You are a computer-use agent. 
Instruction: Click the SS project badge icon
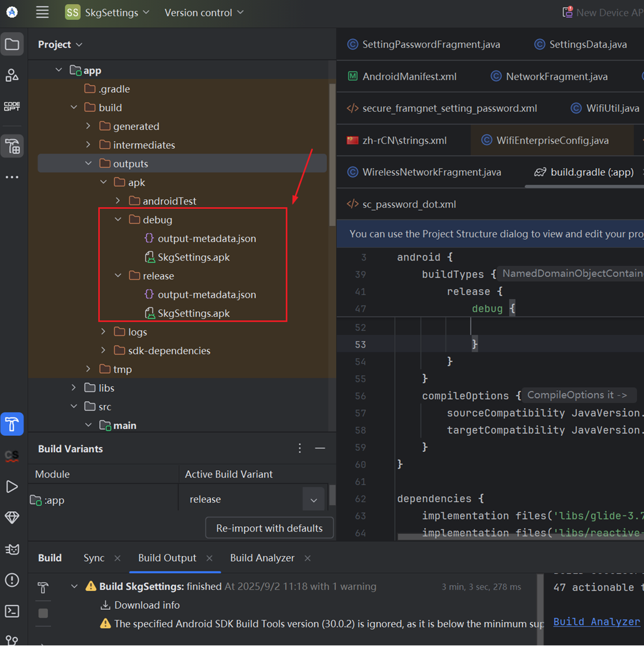click(x=72, y=13)
